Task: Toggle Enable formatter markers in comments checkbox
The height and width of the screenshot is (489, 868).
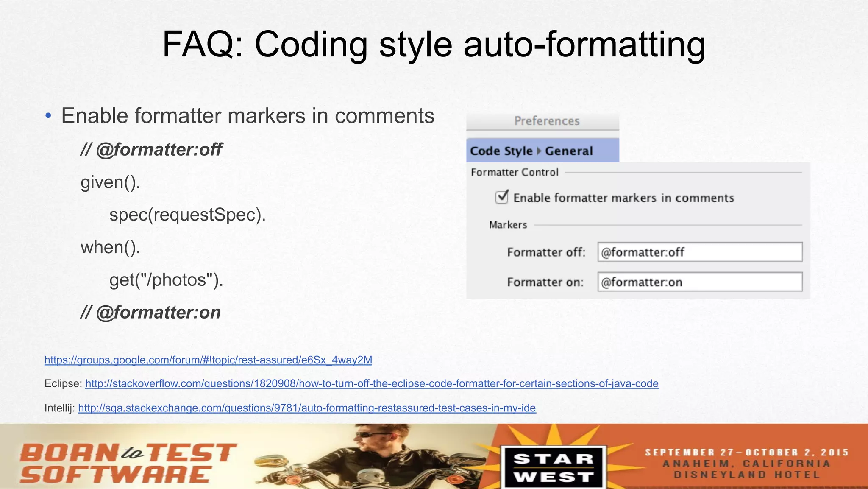Action: (502, 198)
